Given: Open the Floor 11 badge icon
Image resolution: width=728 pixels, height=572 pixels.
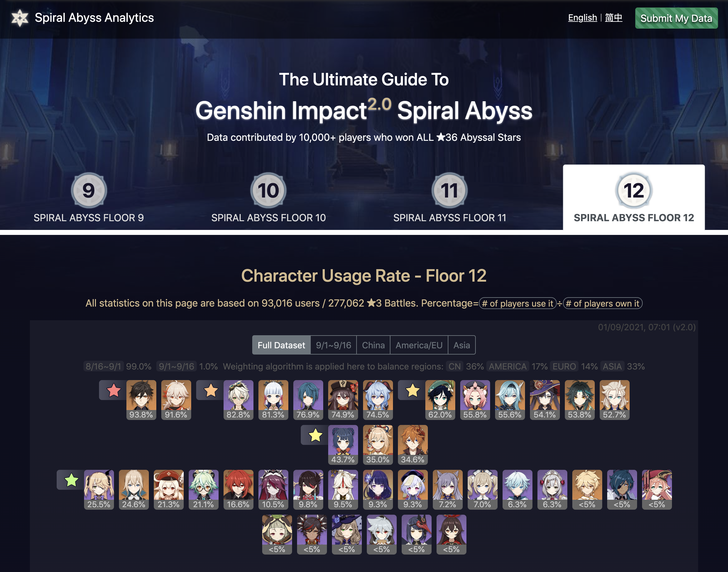Looking at the screenshot, I should [450, 190].
